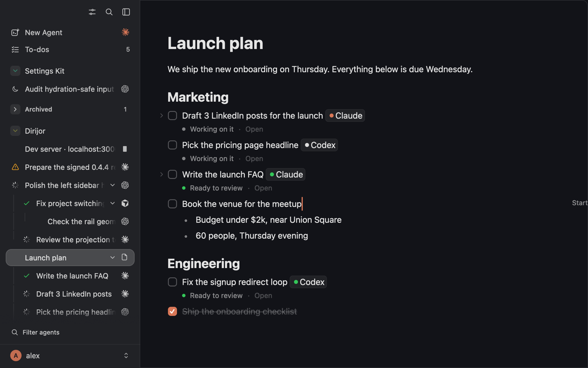Click the Codex tag on Fix the signup redirect loop

point(308,282)
